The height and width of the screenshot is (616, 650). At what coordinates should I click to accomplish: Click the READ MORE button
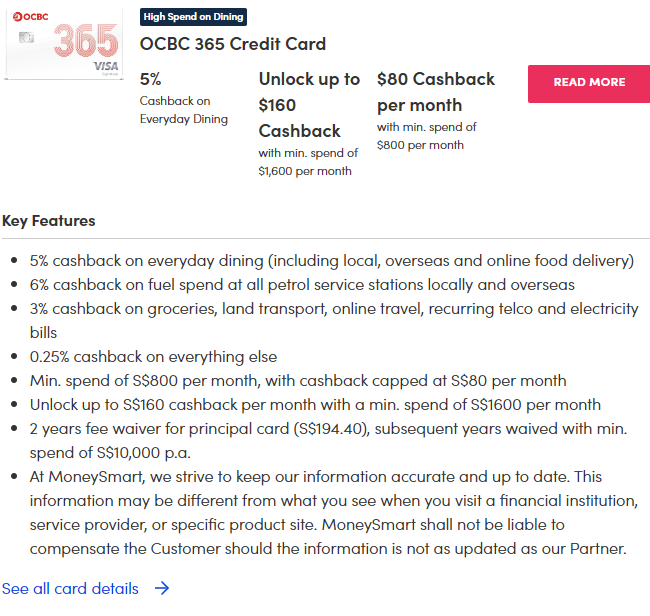(589, 83)
